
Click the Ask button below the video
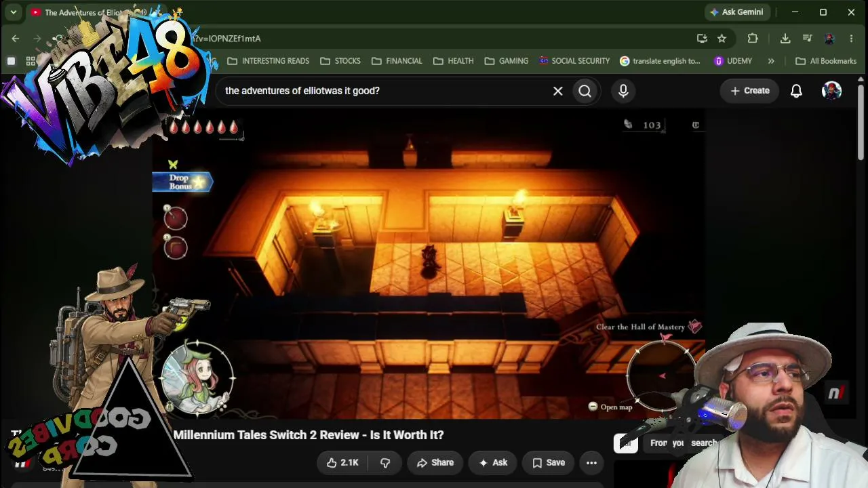[x=493, y=463]
